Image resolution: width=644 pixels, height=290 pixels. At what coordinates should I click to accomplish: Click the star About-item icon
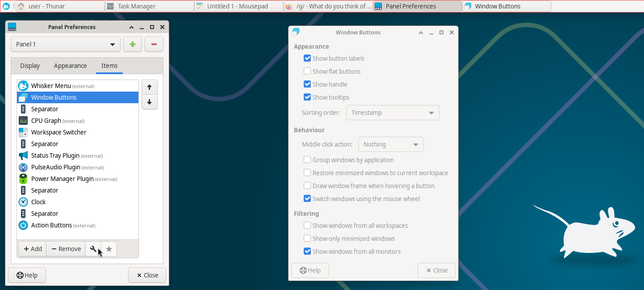[109, 249]
